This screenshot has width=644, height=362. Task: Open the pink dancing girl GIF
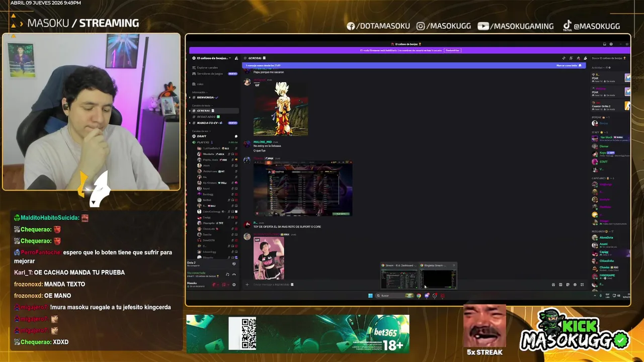click(x=269, y=258)
